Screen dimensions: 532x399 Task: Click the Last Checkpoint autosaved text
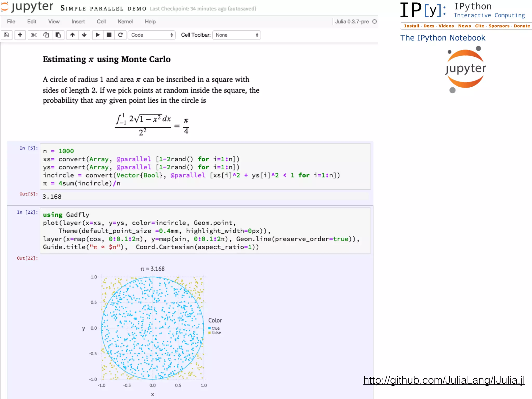203,9
